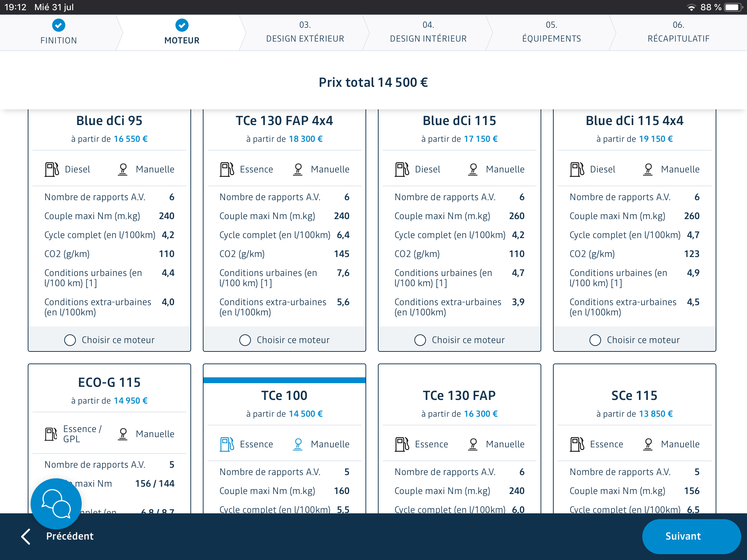Go back with the Précédent link
This screenshot has height=560, width=747.
click(x=70, y=536)
